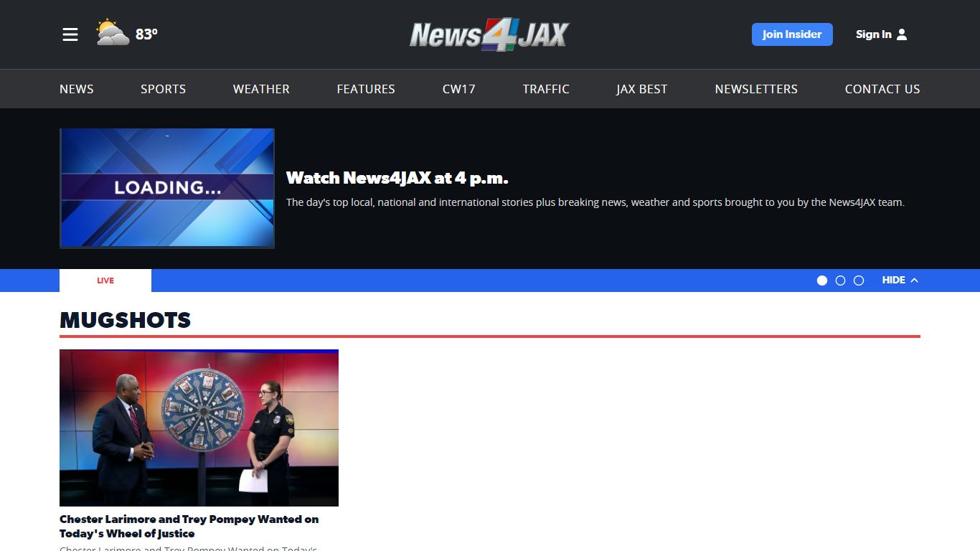Click the LOADING live video player
The width and height of the screenshot is (980, 551).
tap(167, 188)
